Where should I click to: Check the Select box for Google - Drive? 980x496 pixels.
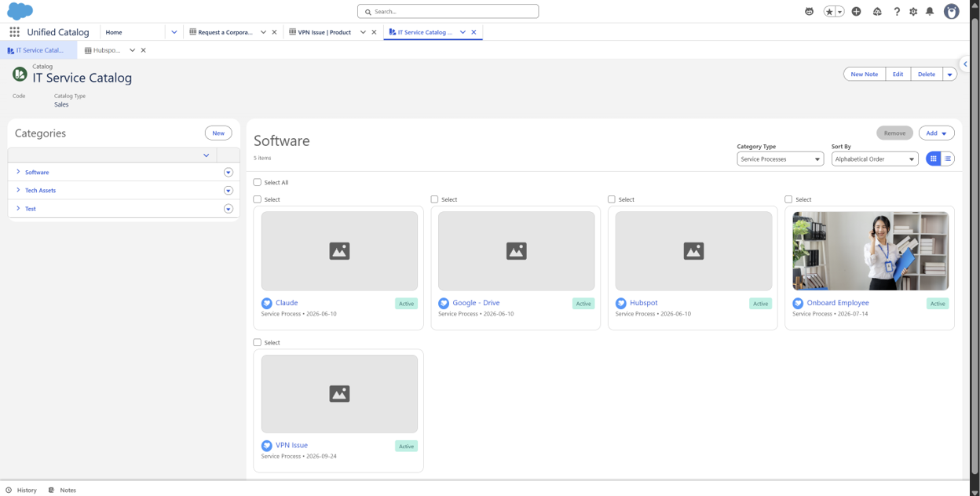point(434,199)
